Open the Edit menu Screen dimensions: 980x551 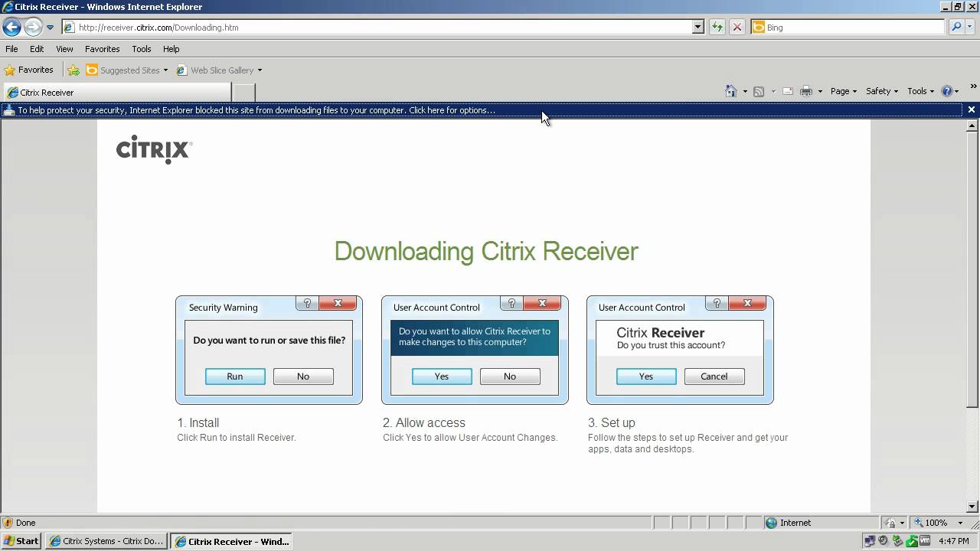coord(37,49)
